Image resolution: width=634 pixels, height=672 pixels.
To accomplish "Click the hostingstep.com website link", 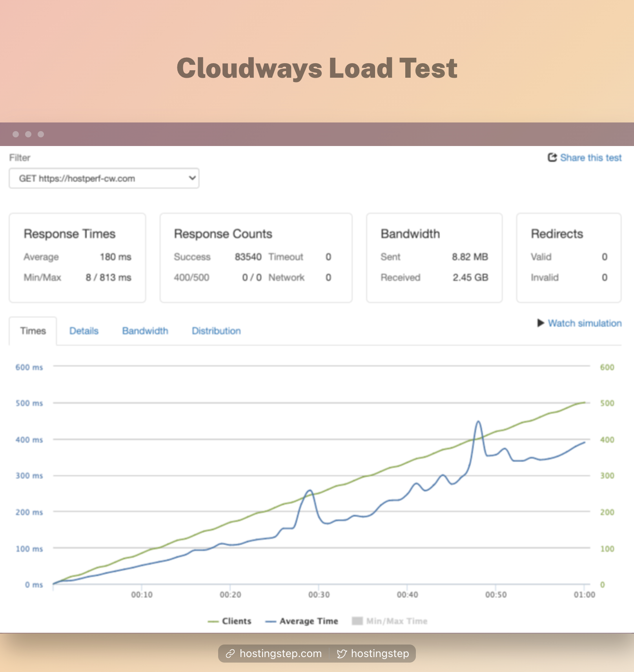I will [281, 654].
